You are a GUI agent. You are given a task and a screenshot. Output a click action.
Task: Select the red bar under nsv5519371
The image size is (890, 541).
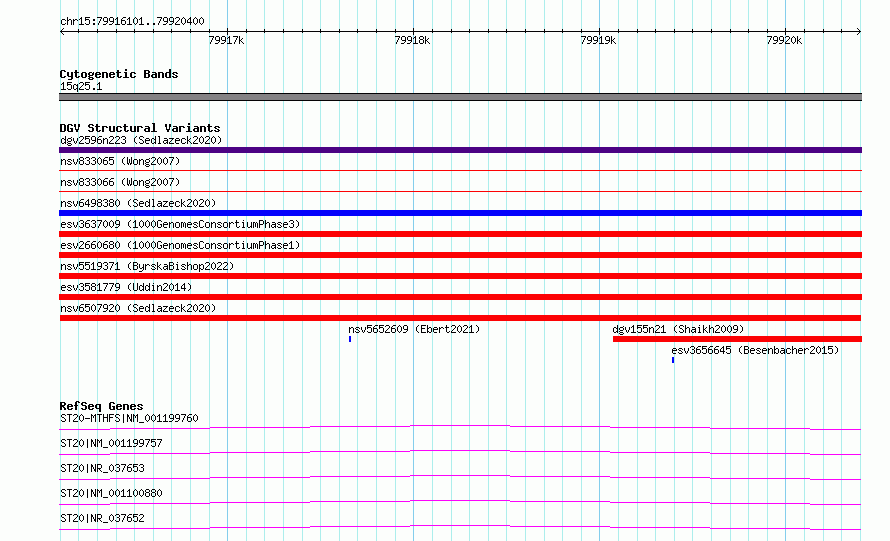460,276
